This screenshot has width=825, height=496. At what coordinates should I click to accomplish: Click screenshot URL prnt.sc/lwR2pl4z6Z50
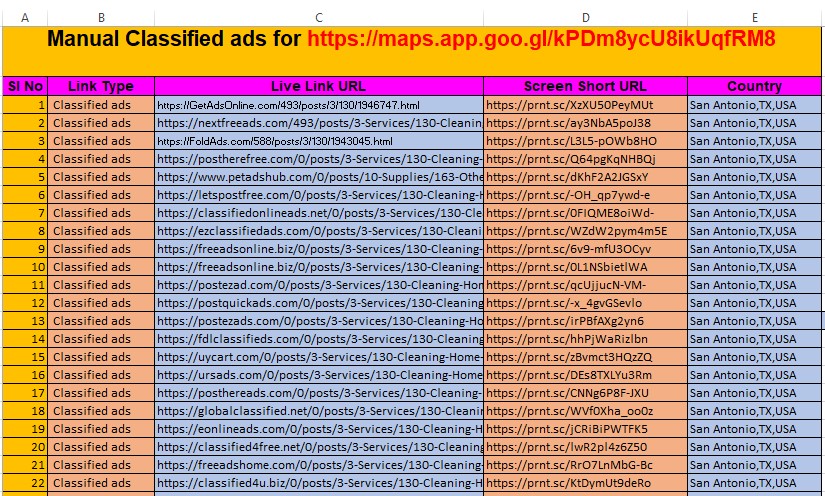tap(567, 447)
